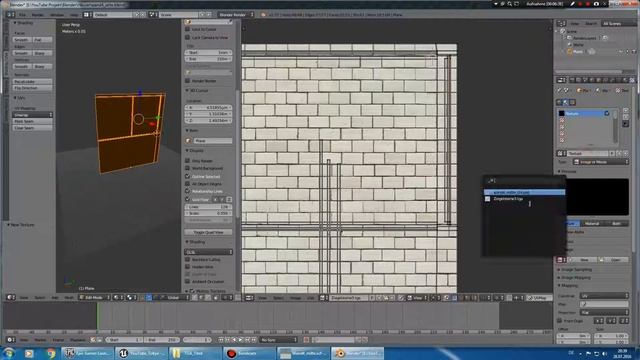Click Recalculate normals button
This screenshot has width=640, height=360.
(33, 82)
